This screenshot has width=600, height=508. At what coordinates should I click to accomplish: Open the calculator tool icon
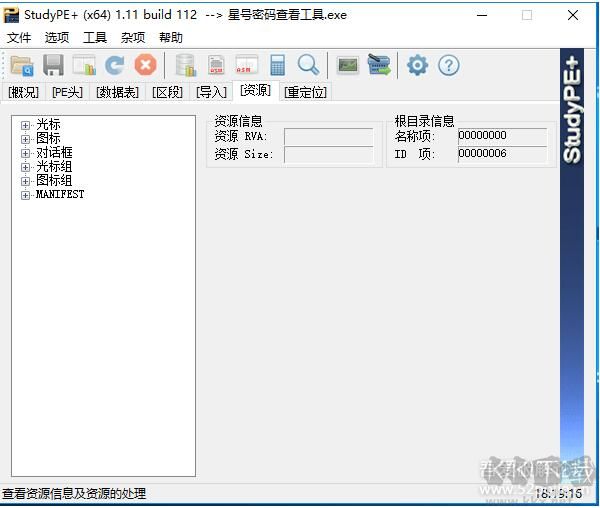click(277, 65)
